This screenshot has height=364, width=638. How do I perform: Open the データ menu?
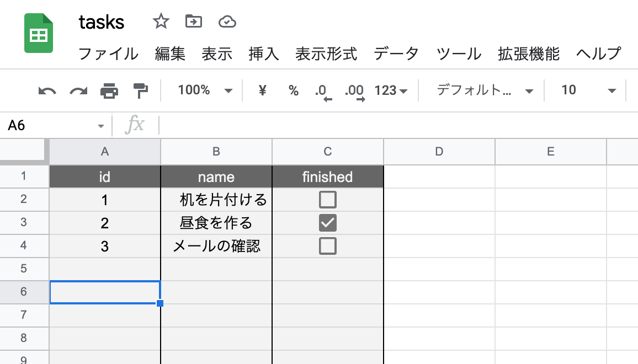[x=396, y=54]
